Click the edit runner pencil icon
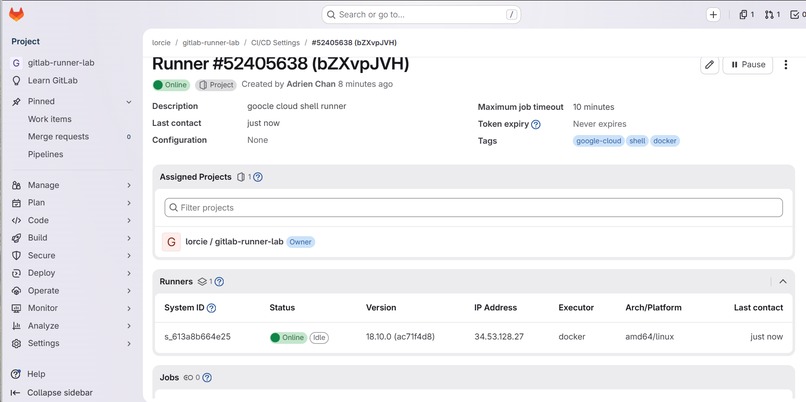The width and height of the screenshot is (806, 402). click(709, 65)
